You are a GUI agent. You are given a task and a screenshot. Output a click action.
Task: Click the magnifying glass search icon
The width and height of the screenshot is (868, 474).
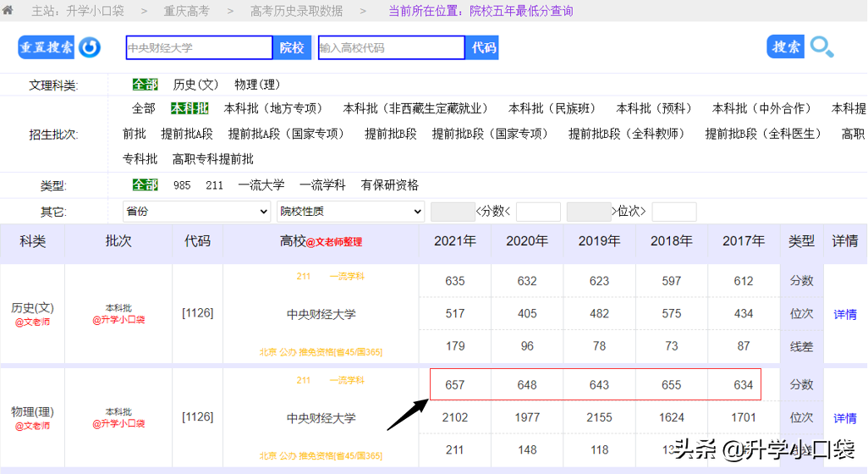[x=822, y=47]
